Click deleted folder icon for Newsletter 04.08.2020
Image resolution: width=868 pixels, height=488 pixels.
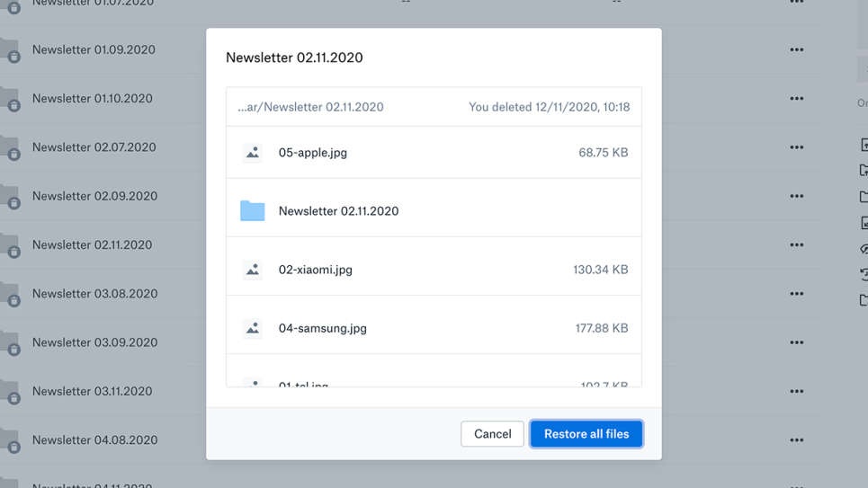click(x=10, y=440)
